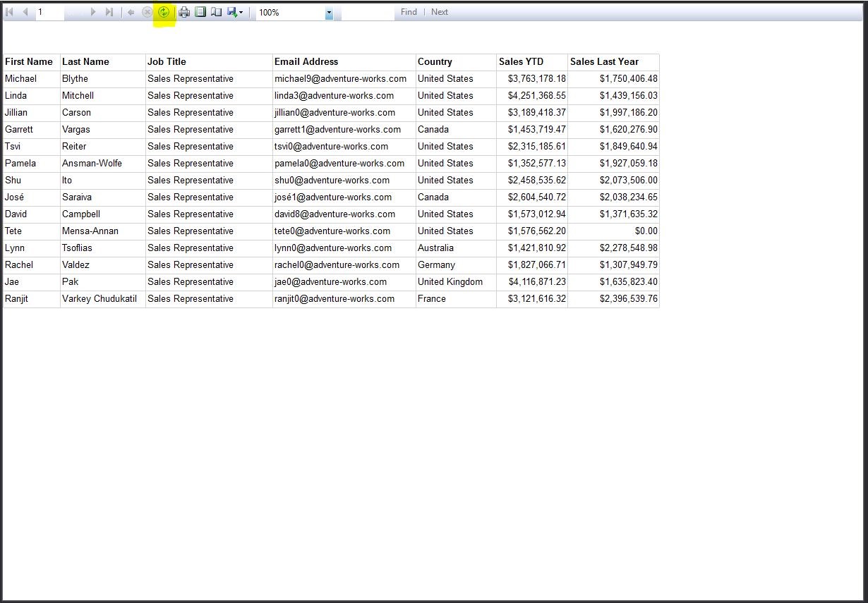The image size is (868, 603).
Task: Click inside the page number field
Action: 49,12
